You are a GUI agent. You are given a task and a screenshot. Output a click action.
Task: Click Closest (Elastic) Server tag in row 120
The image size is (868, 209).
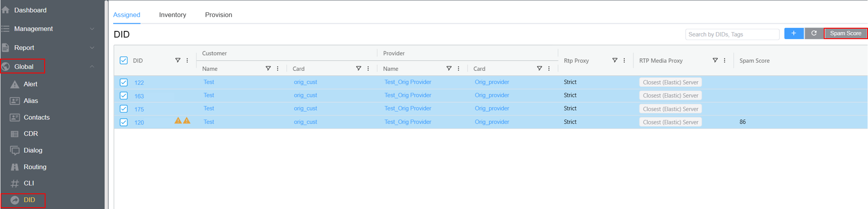tap(670, 122)
